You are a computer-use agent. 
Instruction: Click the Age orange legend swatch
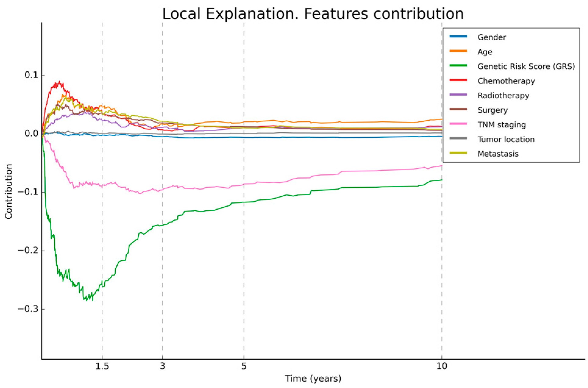click(x=458, y=51)
